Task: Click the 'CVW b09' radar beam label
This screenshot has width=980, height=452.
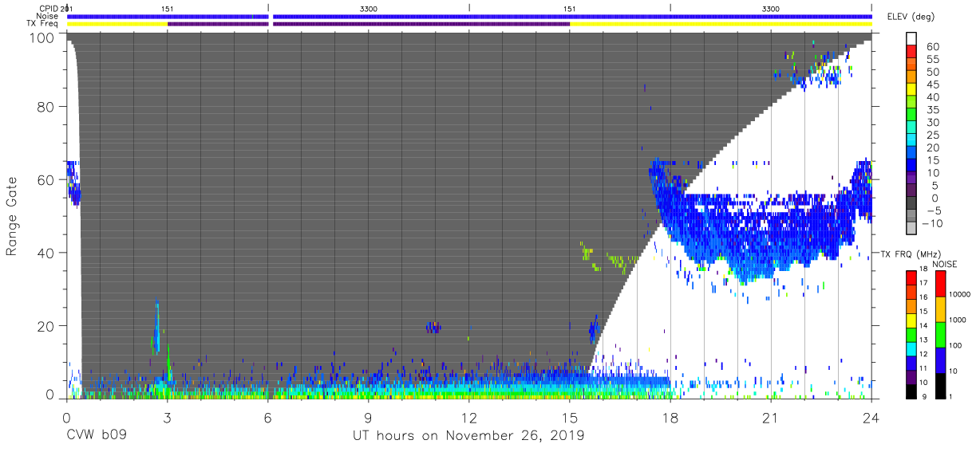Action: point(97,436)
